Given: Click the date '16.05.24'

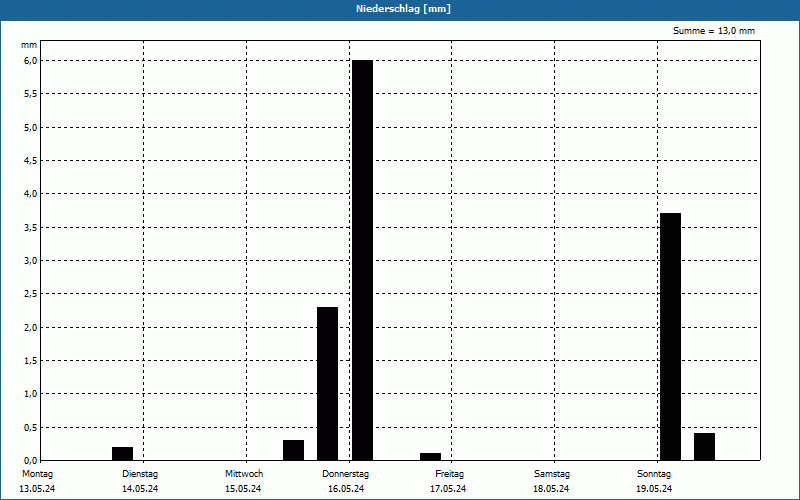Looking at the screenshot, I should pyautogui.click(x=346, y=489).
